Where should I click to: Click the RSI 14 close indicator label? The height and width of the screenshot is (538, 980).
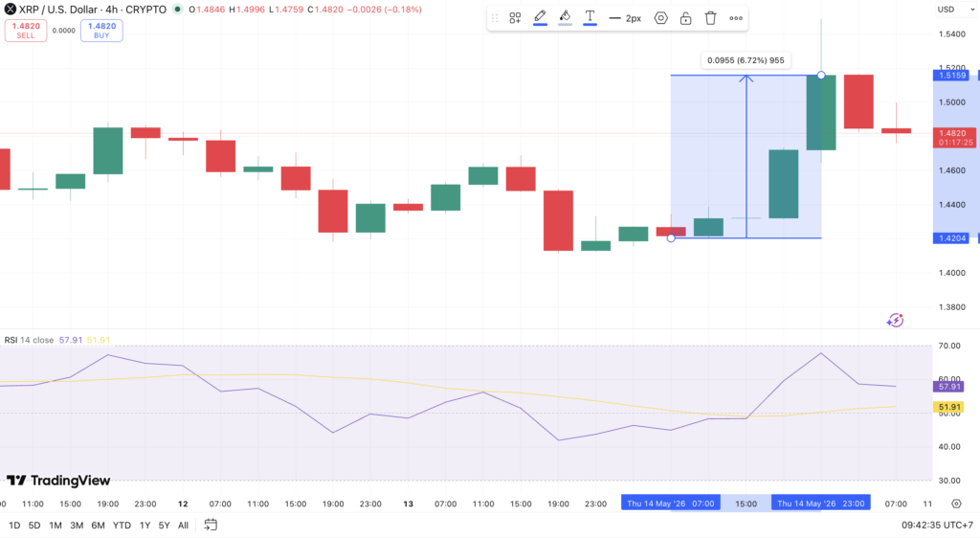tap(29, 340)
